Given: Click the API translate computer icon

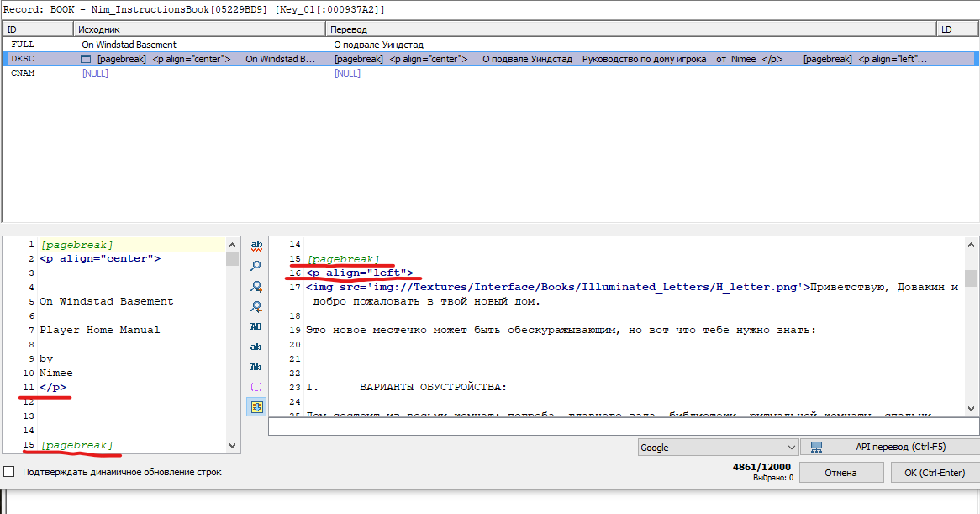Looking at the screenshot, I should tap(816, 447).
